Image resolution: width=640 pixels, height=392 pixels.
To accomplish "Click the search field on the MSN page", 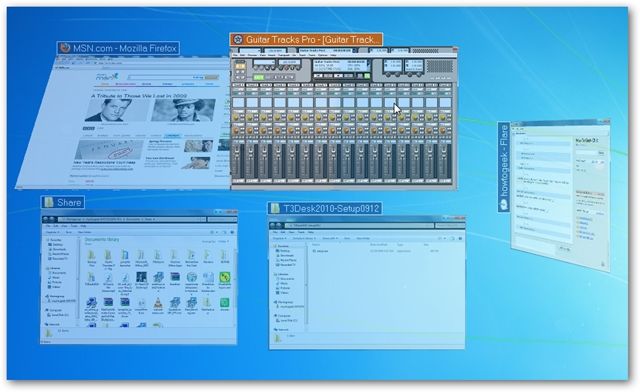I will tap(165, 77).
